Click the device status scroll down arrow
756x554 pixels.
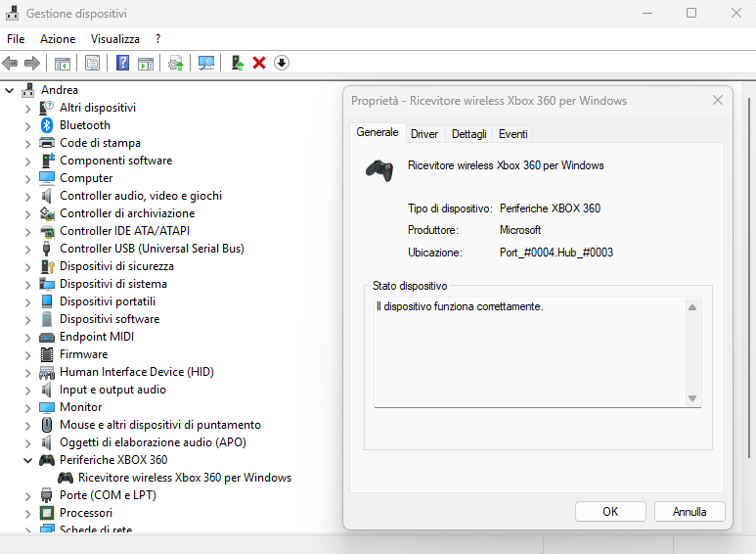tap(692, 398)
